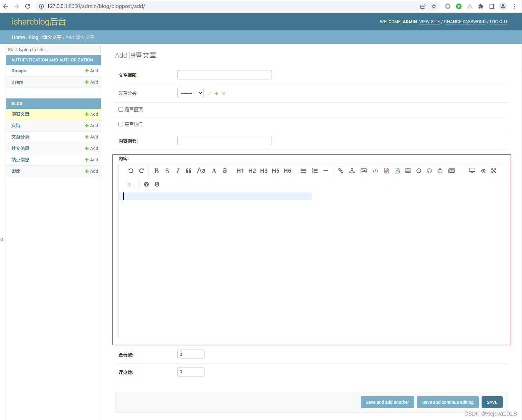Screen dimensions: 522x420
Task: Open 博客文章 in the sidebar
Action: (20, 114)
